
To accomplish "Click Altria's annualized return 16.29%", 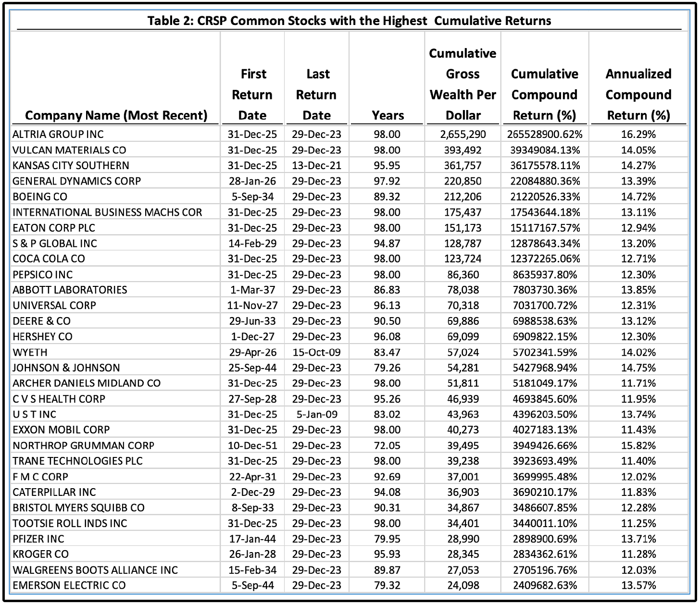I will [638, 134].
